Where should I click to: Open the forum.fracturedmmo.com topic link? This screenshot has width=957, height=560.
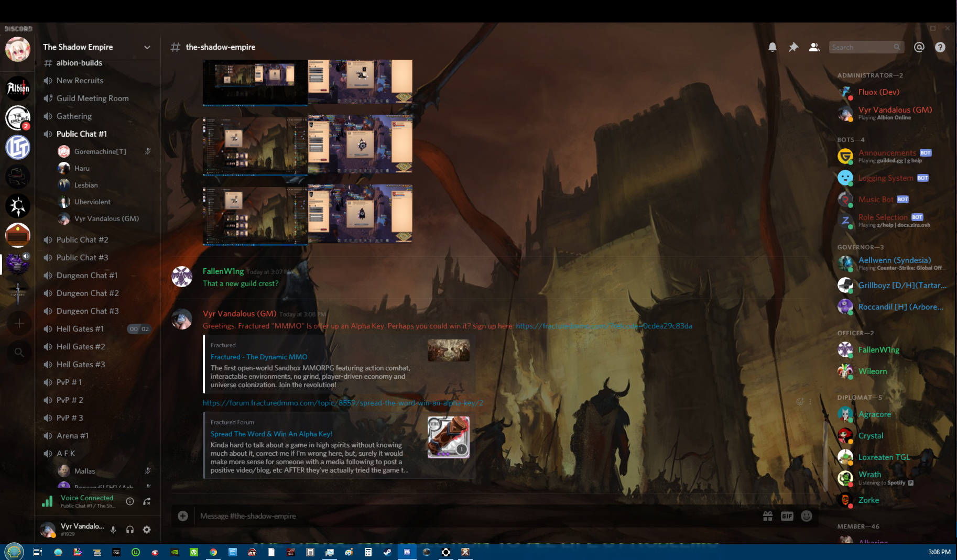(343, 403)
